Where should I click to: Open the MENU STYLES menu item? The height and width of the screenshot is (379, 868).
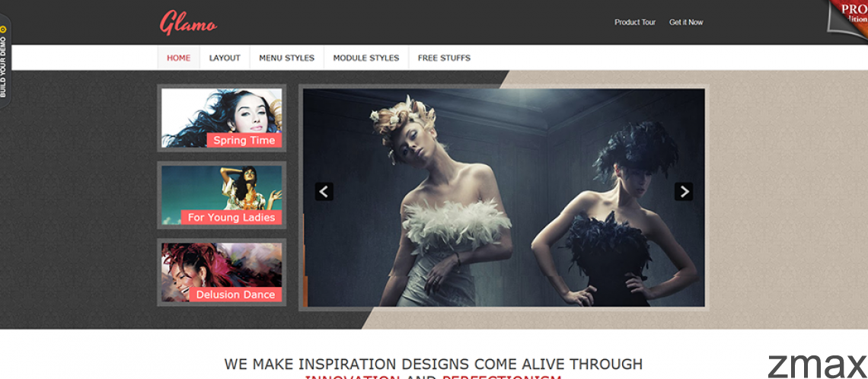tap(287, 58)
